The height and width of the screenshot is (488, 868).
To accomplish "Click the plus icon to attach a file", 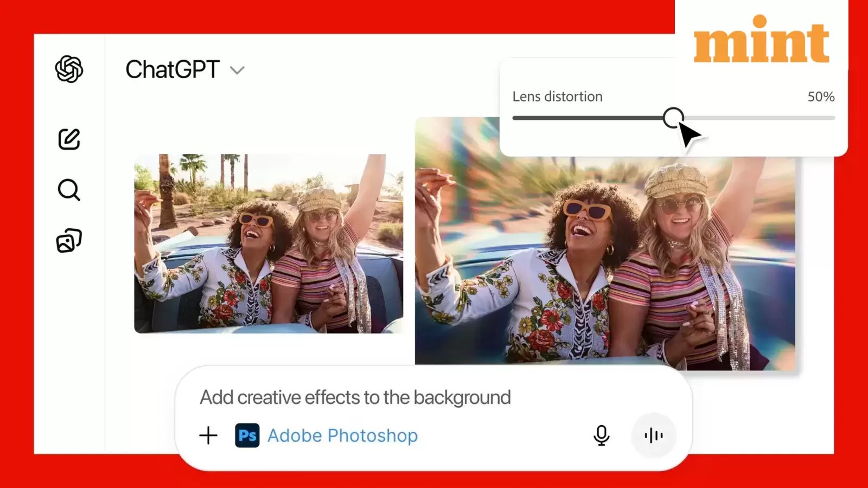I will point(208,435).
